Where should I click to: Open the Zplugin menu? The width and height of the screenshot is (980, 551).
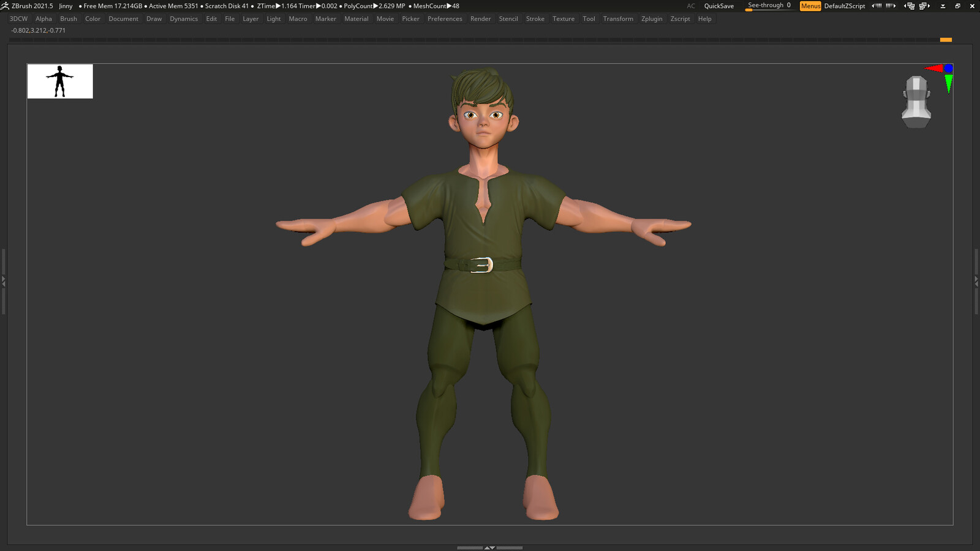(x=652, y=19)
